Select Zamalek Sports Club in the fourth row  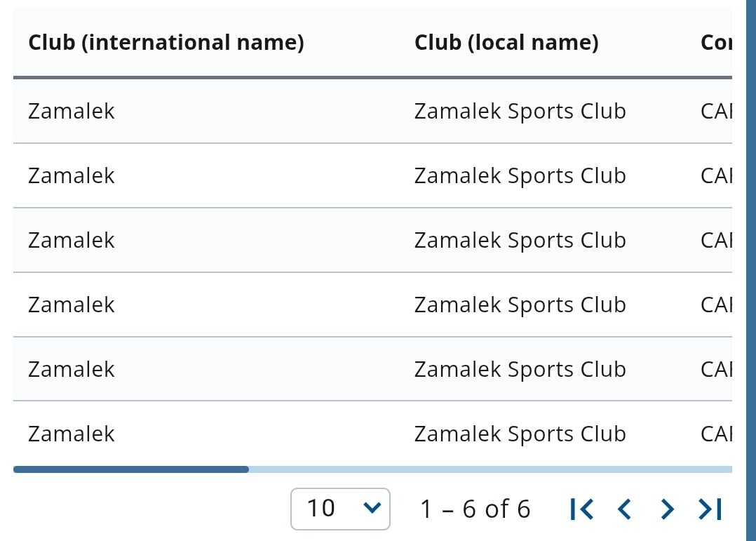[520, 305]
